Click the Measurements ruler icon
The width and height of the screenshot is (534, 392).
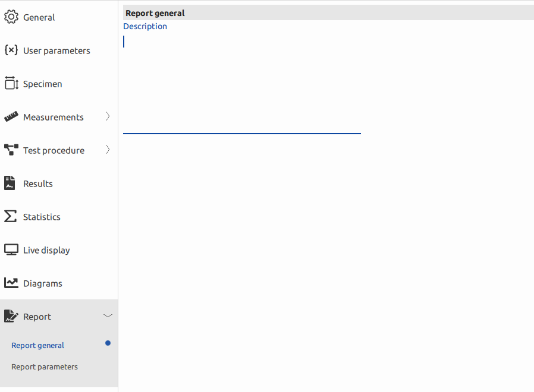click(11, 117)
